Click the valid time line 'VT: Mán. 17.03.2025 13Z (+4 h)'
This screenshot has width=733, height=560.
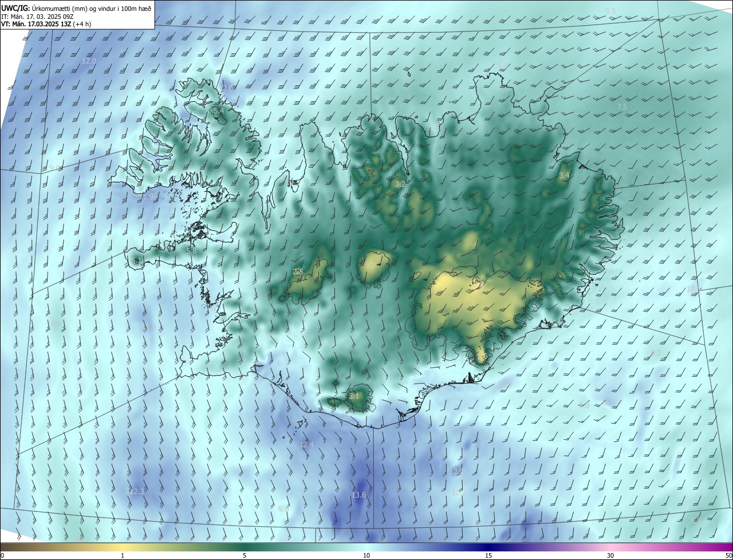46,24
